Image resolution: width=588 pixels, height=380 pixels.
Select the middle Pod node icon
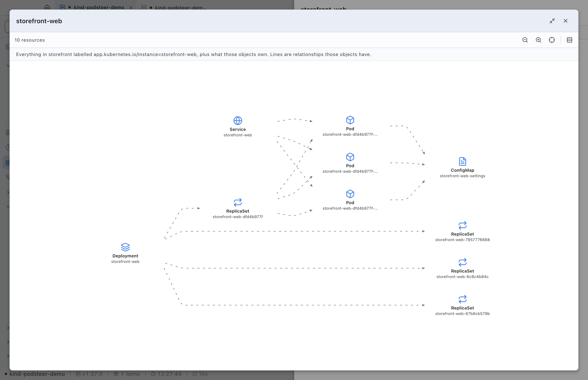350,157
